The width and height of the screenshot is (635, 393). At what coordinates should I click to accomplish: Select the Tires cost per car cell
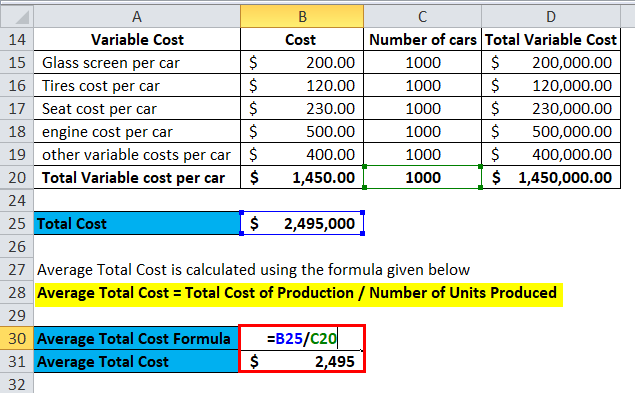tap(137, 86)
